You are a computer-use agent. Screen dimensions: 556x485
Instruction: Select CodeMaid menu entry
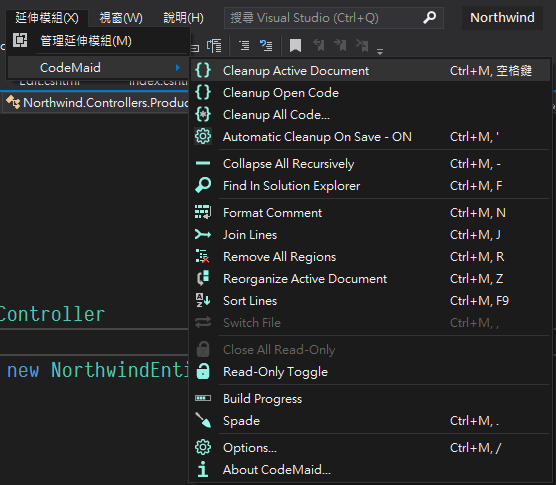98,67
